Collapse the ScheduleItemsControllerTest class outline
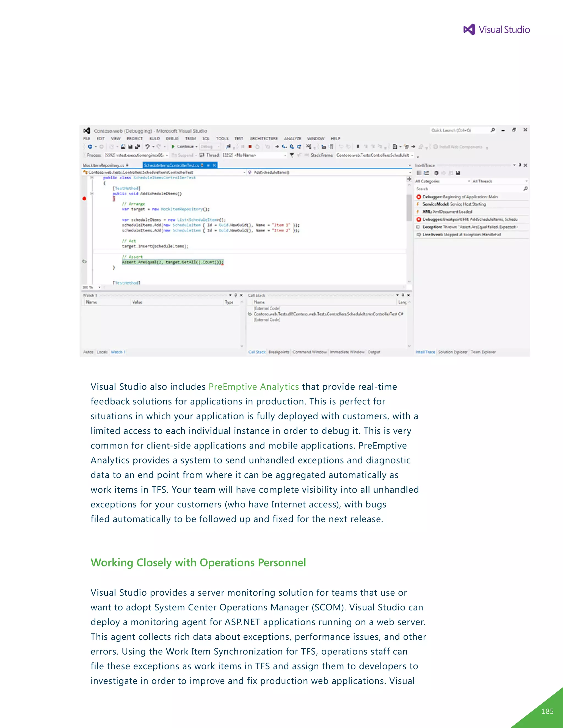 [92, 178]
